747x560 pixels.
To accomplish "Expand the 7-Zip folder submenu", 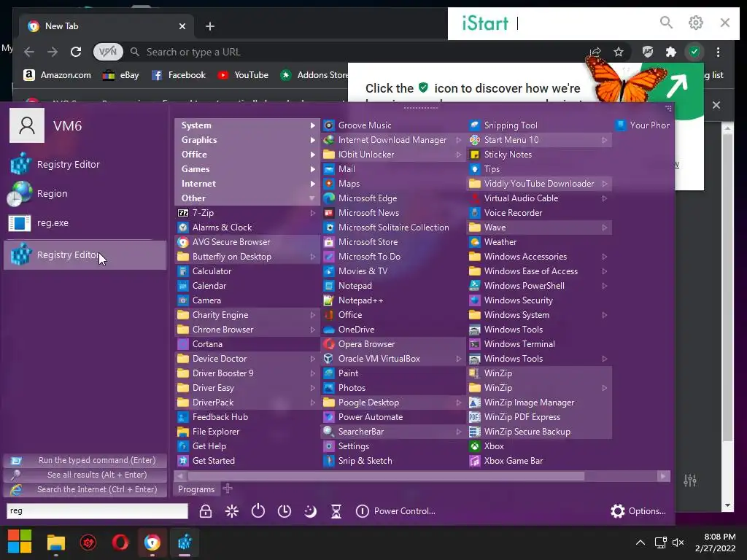I will click(247, 213).
